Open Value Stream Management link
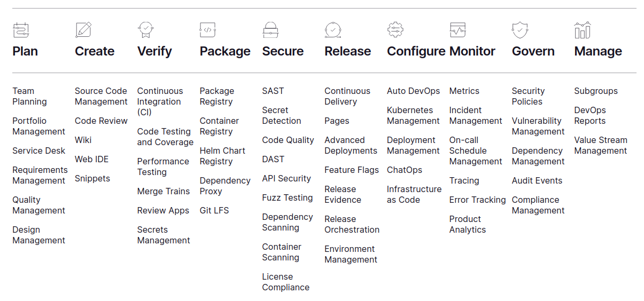 coord(601,145)
